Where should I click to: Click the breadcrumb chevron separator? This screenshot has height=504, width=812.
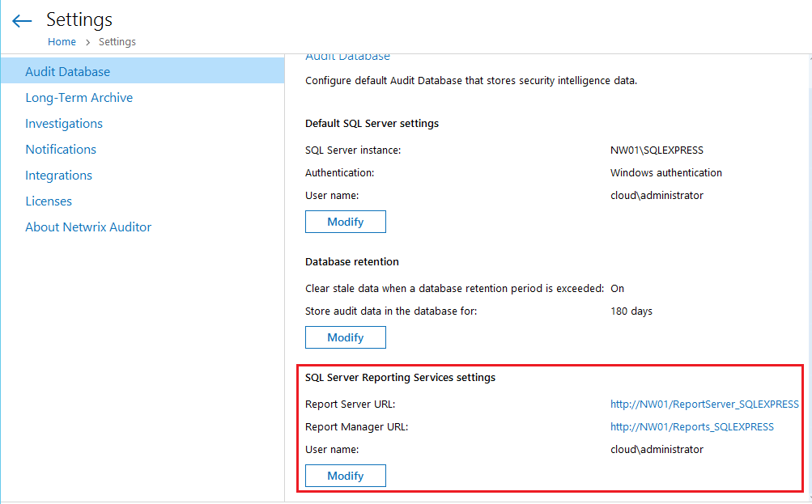pyautogui.click(x=87, y=42)
